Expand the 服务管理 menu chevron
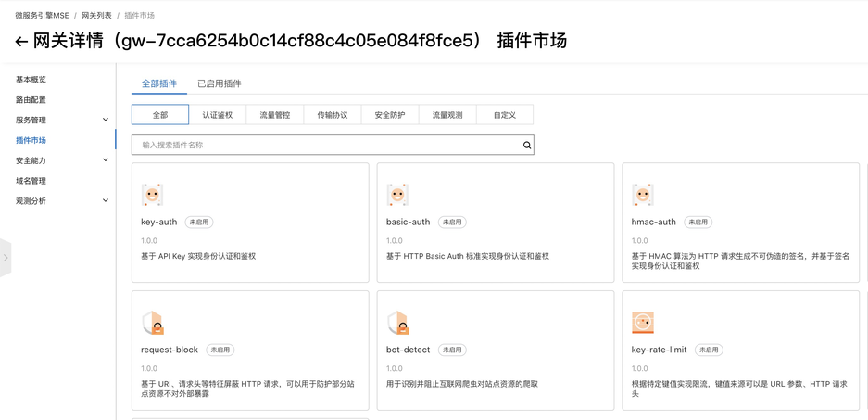This screenshot has width=868, height=420. coord(106,120)
